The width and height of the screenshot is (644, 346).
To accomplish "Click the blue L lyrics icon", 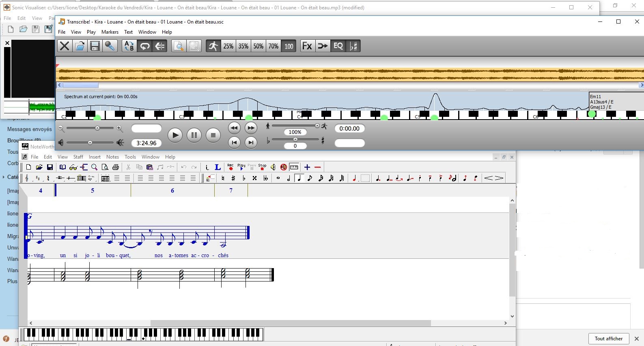I will [218, 167].
